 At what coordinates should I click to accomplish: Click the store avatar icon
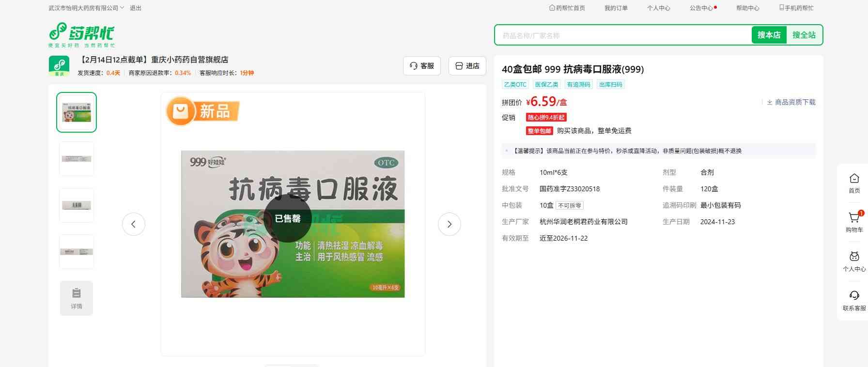tap(59, 66)
